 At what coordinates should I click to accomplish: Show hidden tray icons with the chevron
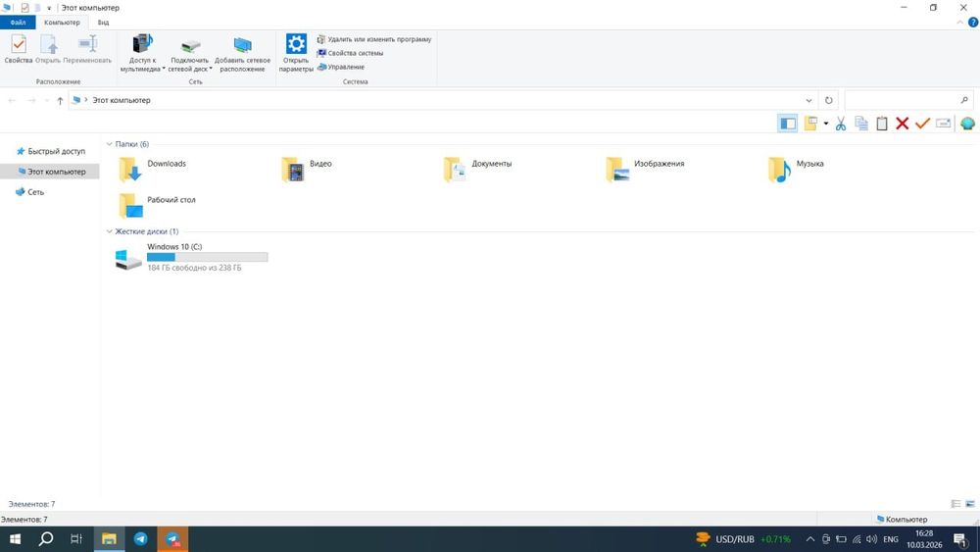pyautogui.click(x=810, y=539)
